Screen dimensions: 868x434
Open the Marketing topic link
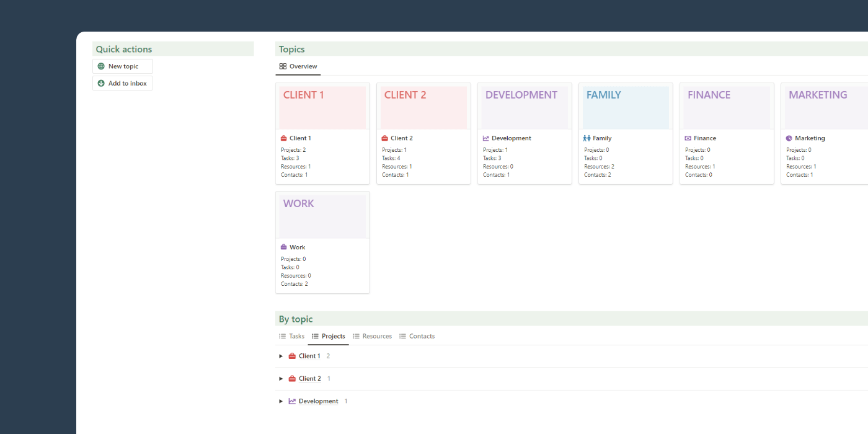(810, 138)
